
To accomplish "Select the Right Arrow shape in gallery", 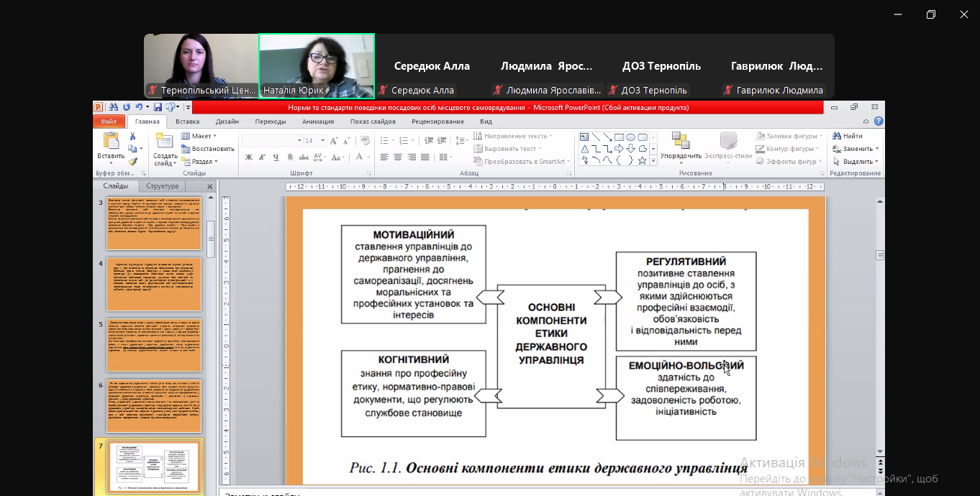I will click(619, 149).
